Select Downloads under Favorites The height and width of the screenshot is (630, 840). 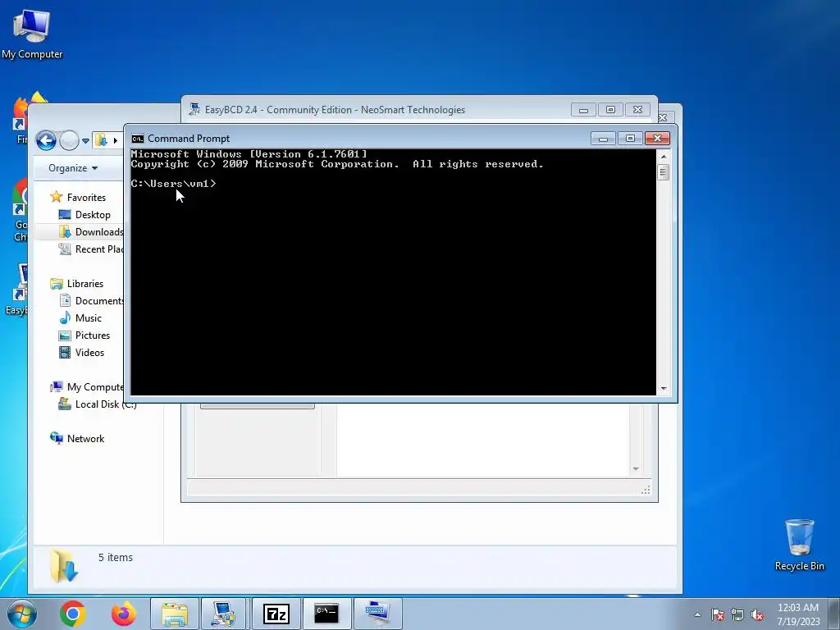[x=91, y=232]
